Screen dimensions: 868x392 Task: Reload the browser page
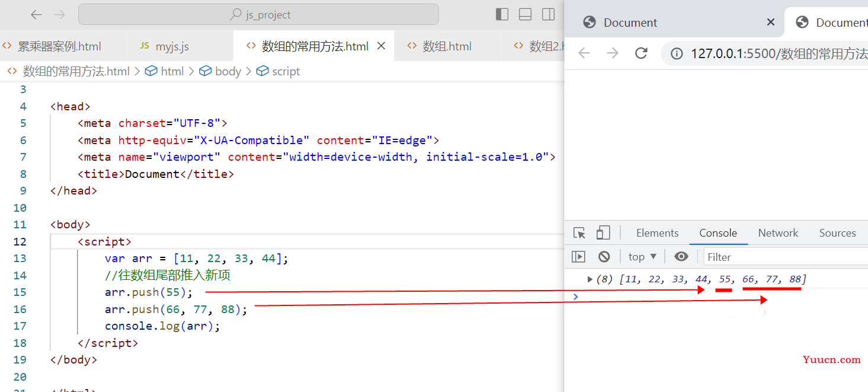641,53
